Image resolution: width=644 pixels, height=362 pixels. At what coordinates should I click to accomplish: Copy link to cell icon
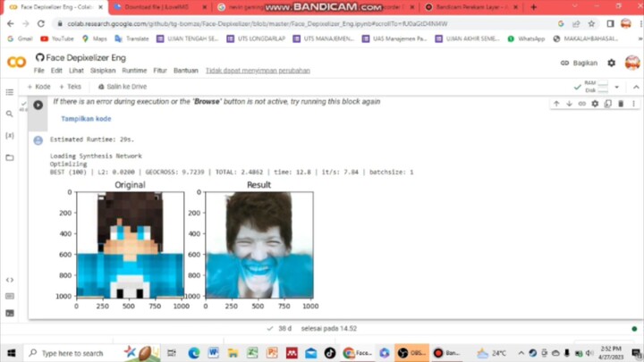click(582, 104)
